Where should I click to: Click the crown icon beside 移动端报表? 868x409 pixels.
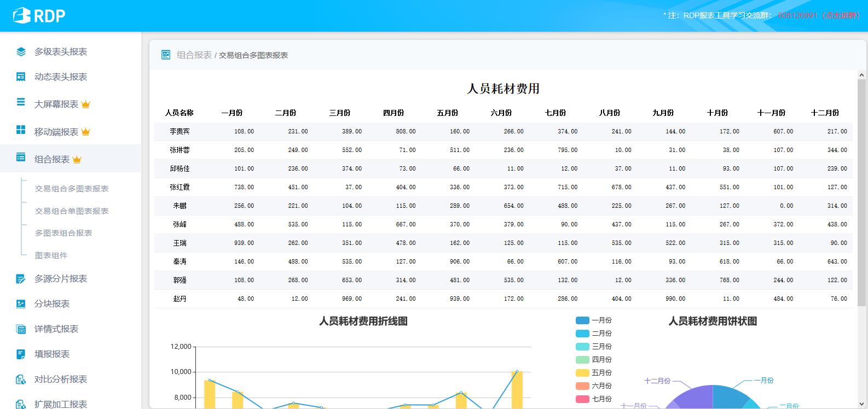point(85,132)
